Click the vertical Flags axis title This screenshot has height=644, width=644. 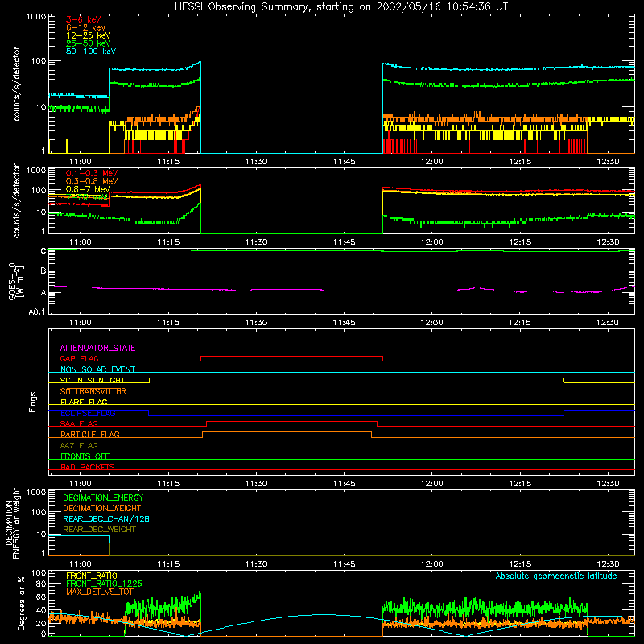32,402
